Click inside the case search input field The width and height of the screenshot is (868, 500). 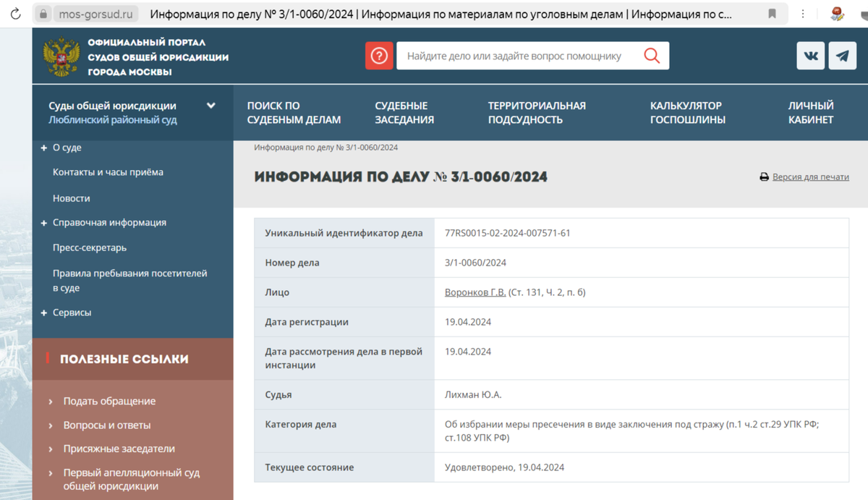pyautogui.click(x=521, y=55)
